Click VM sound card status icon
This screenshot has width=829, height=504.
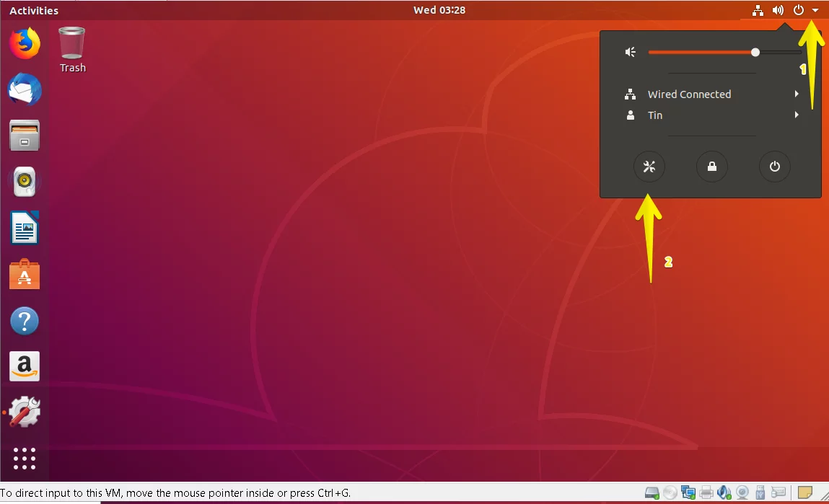click(x=724, y=493)
